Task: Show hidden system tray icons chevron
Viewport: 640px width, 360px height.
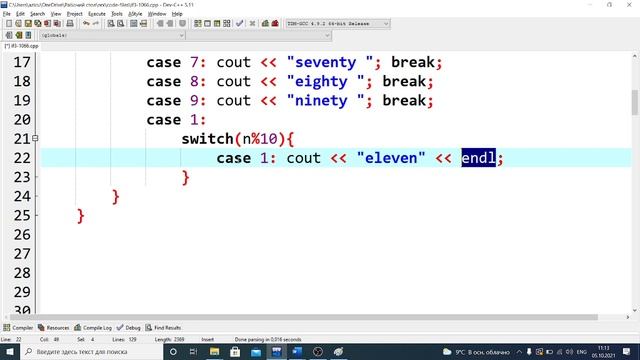Action: [519, 352]
